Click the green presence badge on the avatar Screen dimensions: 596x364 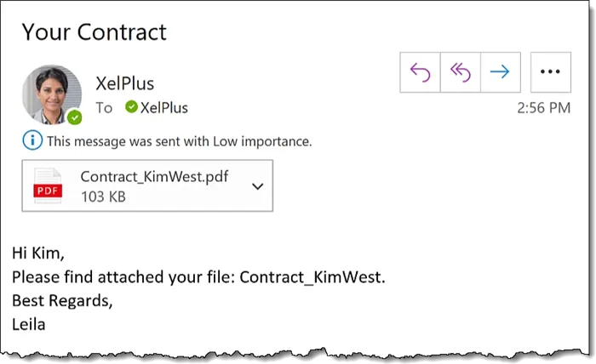click(75, 117)
